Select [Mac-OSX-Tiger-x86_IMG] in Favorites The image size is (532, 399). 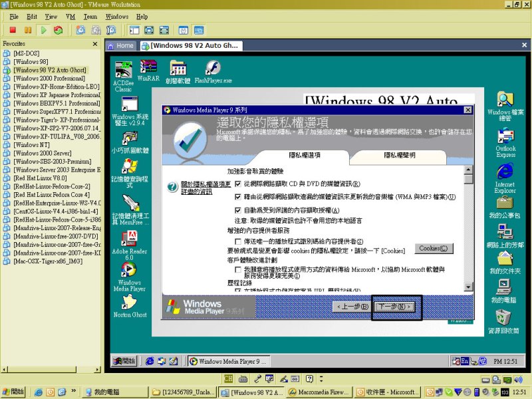click(48, 261)
